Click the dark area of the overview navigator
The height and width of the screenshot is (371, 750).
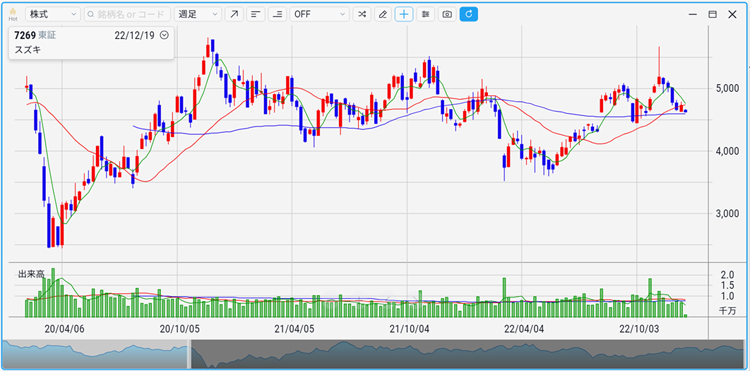[469, 354]
